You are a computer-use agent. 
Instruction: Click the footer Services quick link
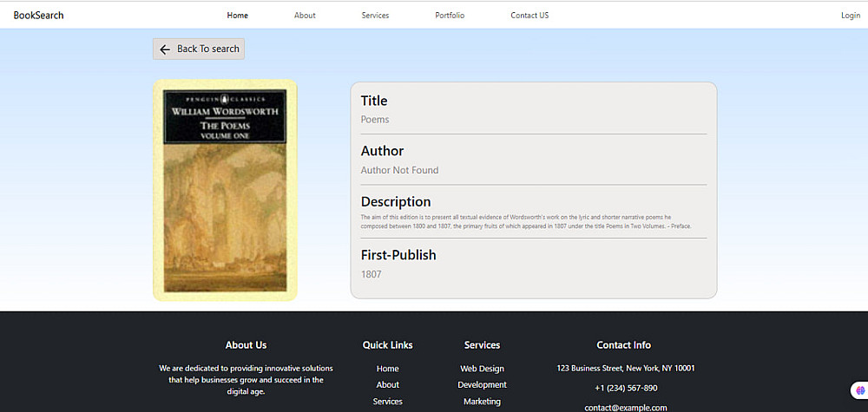point(388,402)
